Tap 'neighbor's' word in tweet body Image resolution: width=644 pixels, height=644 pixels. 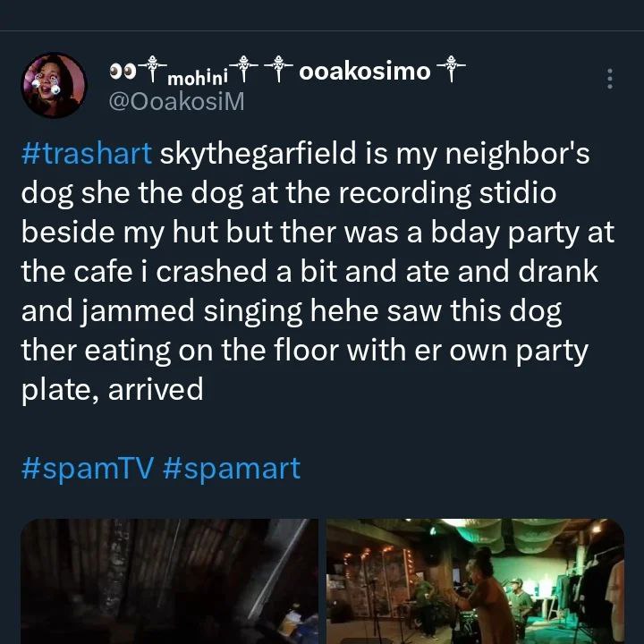pyautogui.click(x=517, y=154)
